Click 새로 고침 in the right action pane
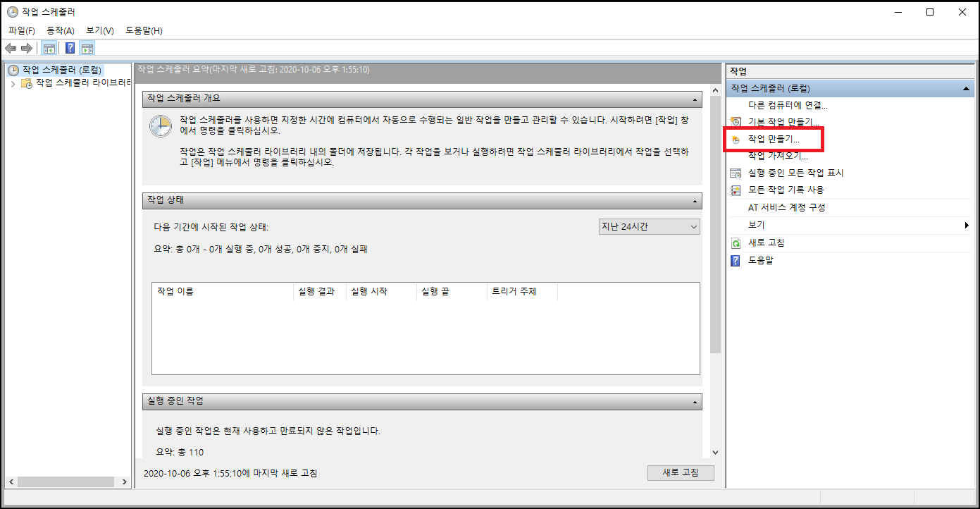Viewport: 980px width, 509px height. (766, 243)
